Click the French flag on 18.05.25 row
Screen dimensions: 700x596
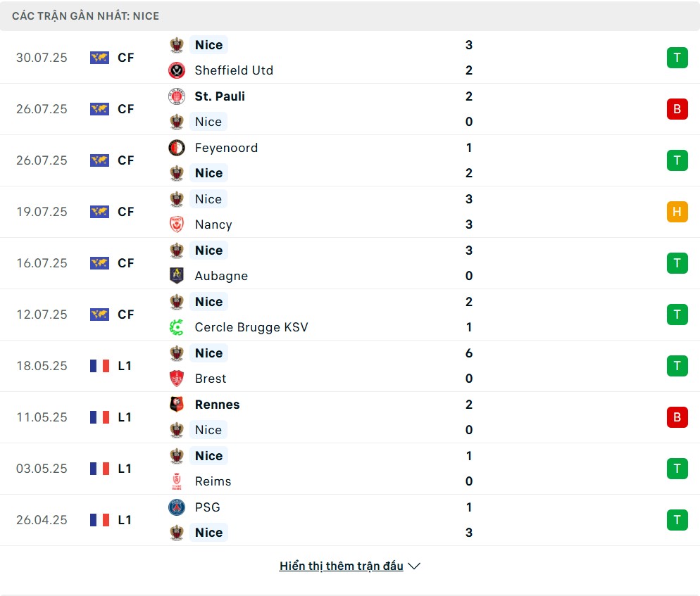[99, 366]
